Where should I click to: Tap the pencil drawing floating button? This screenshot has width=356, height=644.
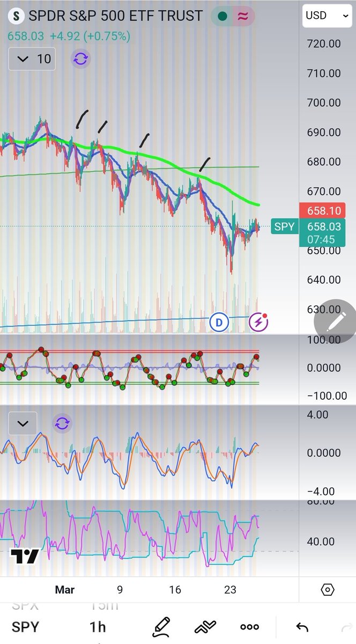tap(335, 321)
